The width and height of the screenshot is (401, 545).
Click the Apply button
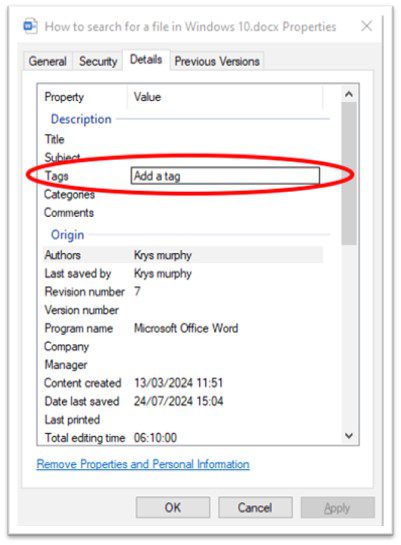tap(337, 508)
